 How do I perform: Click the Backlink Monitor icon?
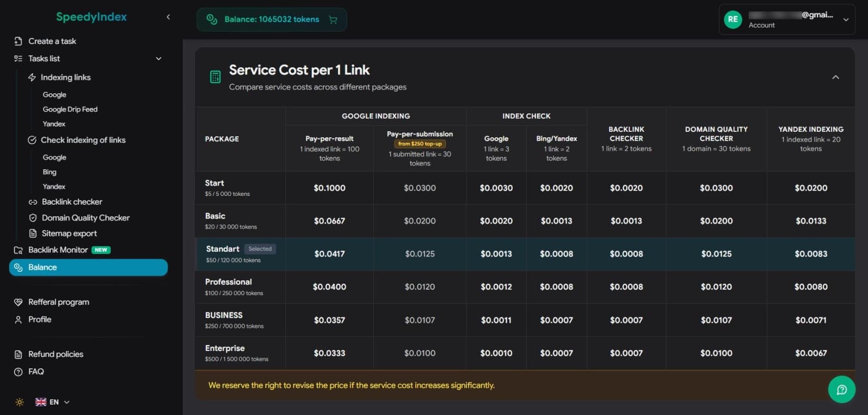click(x=18, y=250)
